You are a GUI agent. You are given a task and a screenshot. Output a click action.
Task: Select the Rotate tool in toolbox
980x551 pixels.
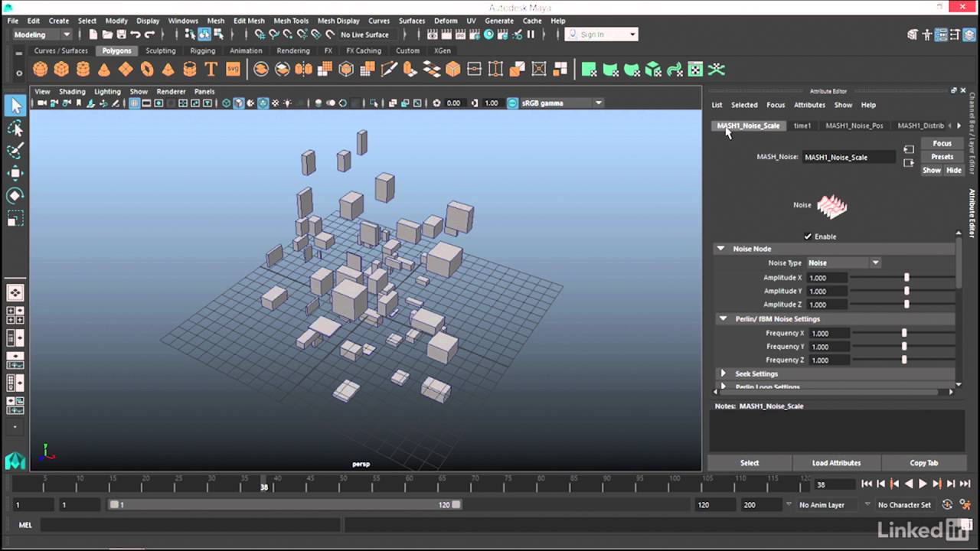point(15,196)
